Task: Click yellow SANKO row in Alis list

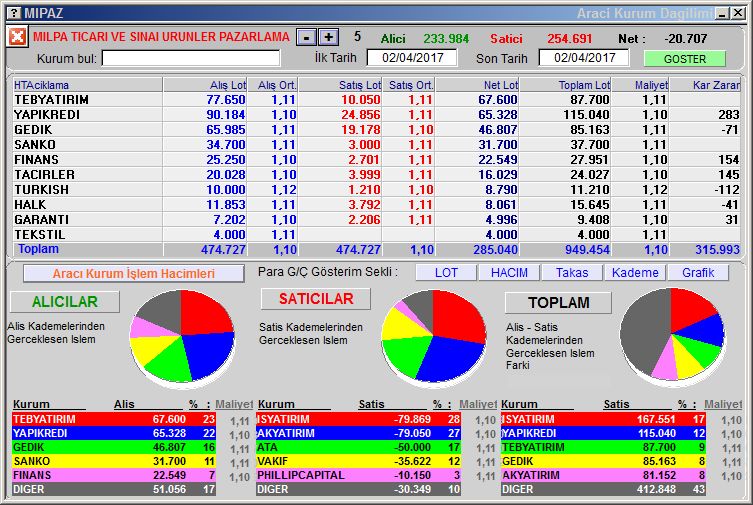Action: point(114,461)
